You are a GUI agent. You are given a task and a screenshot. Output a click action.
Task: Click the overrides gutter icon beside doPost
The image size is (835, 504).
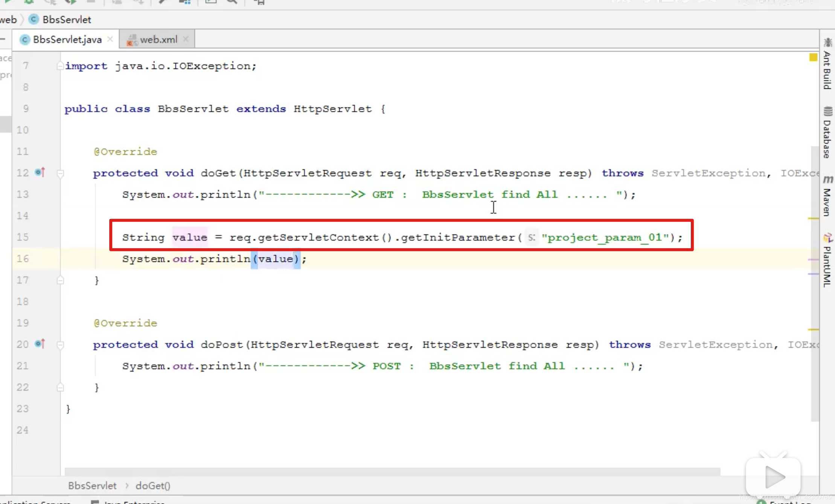click(x=40, y=344)
